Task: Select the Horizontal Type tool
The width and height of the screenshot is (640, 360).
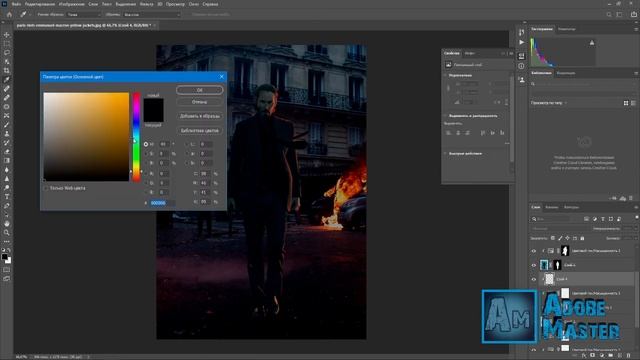Action: click(x=7, y=196)
